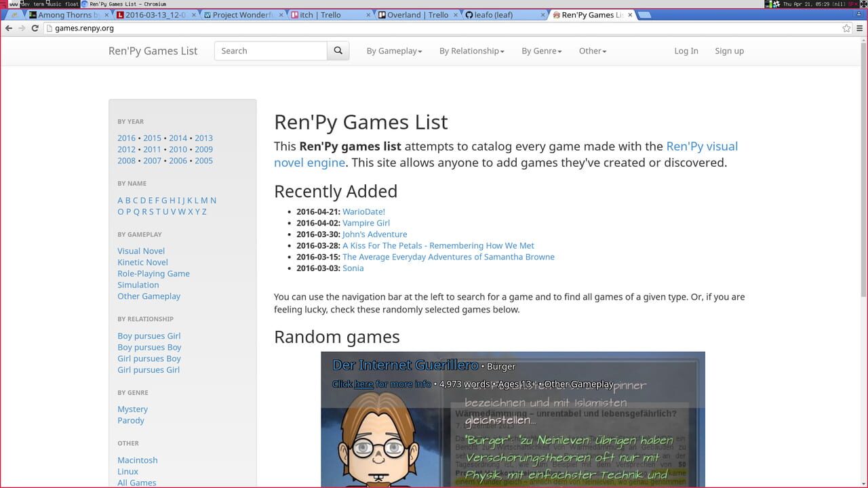The height and width of the screenshot is (488, 868).
Task: Click the magnifying glass search button
Action: coord(338,51)
